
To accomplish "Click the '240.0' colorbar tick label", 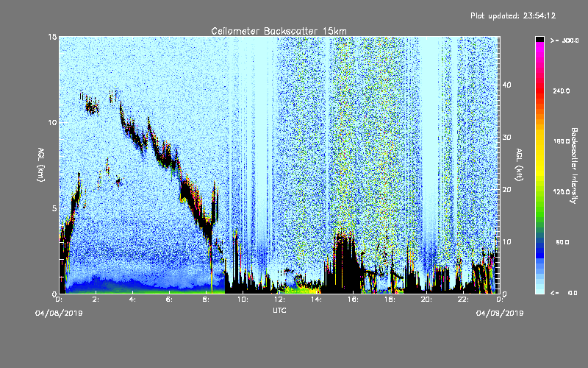I will [x=562, y=91].
